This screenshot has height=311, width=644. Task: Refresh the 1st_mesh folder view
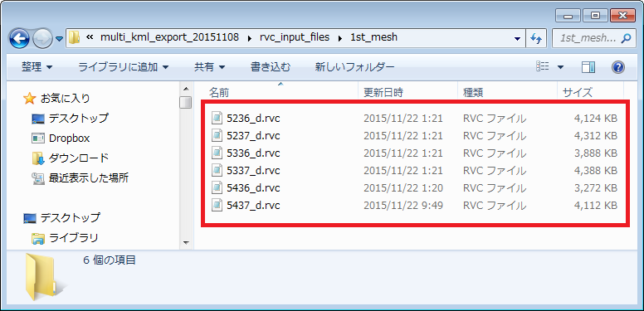click(x=535, y=39)
